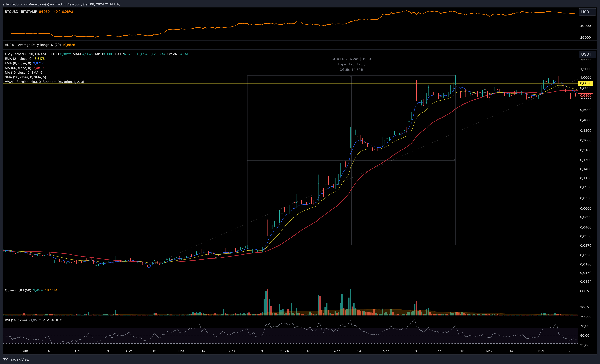Click the Авг label on the time axis
Viewport: 600px width, 364px height.
(x=26, y=351)
